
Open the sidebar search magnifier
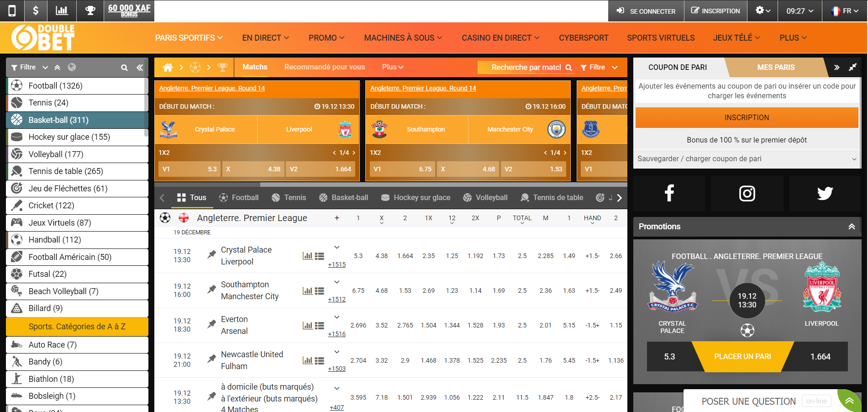click(124, 68)
